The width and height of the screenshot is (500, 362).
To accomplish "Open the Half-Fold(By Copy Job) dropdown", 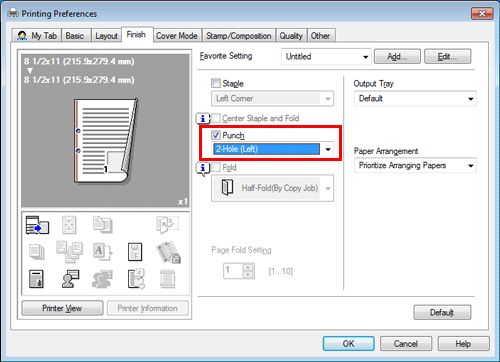I will [x=272, y=188].
